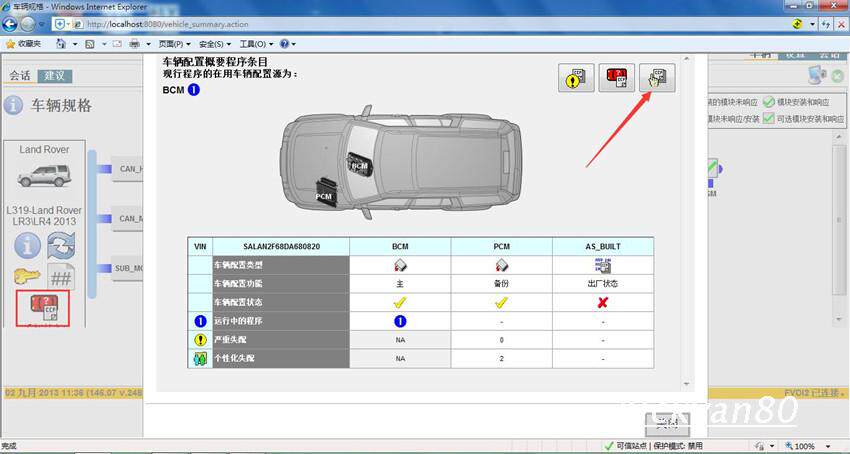Click the home icon in IE toolbar
Image resolution: width=850 pixels, height=454 pixels.
[x=61, y=43]
